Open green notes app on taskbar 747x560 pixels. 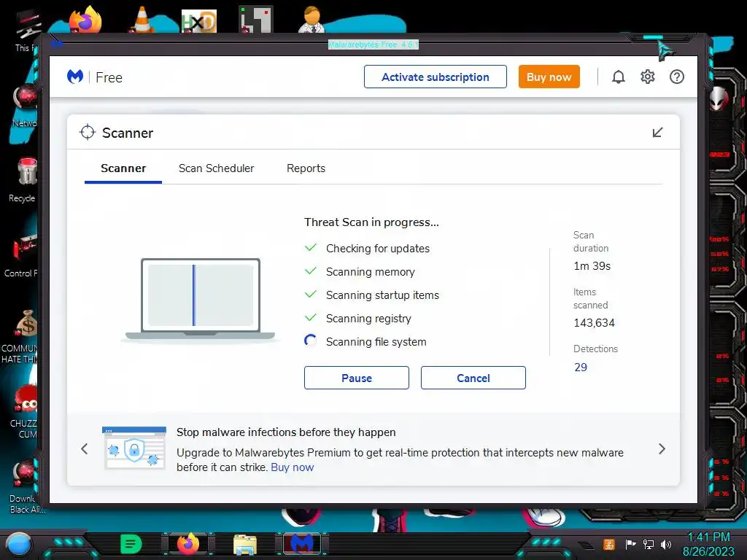[131, 544]
